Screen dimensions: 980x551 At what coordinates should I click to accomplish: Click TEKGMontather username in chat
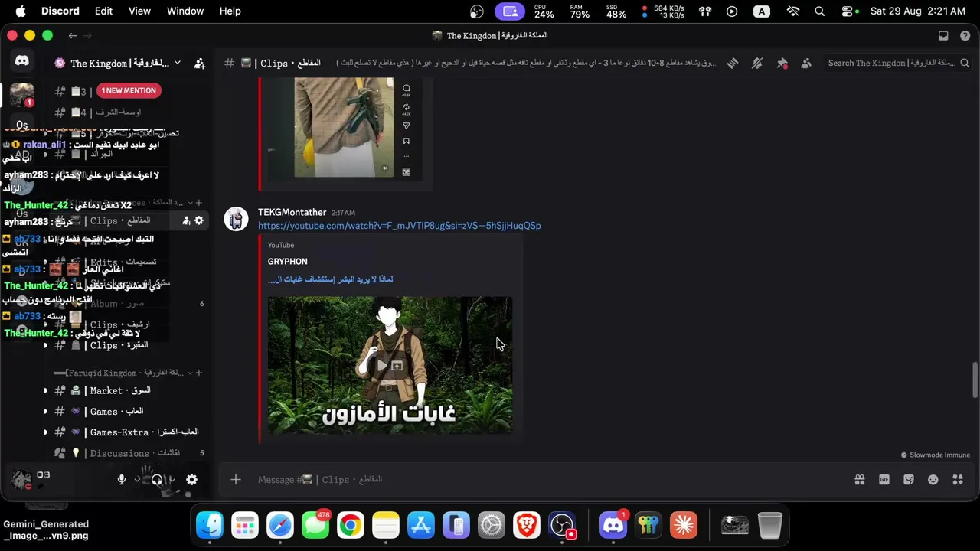pyautogui.click(x=292, y=212)
